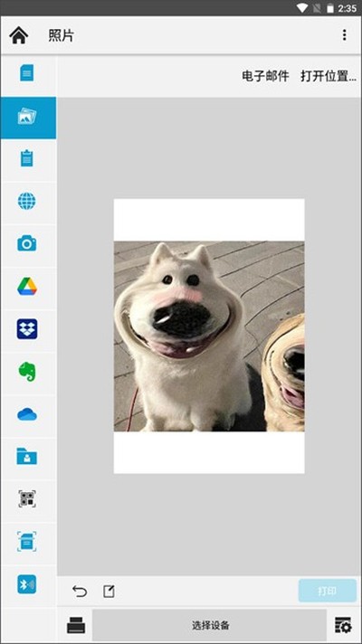
Task: Tap the Bluetooth sharing icon
Action: coord(27,584)
